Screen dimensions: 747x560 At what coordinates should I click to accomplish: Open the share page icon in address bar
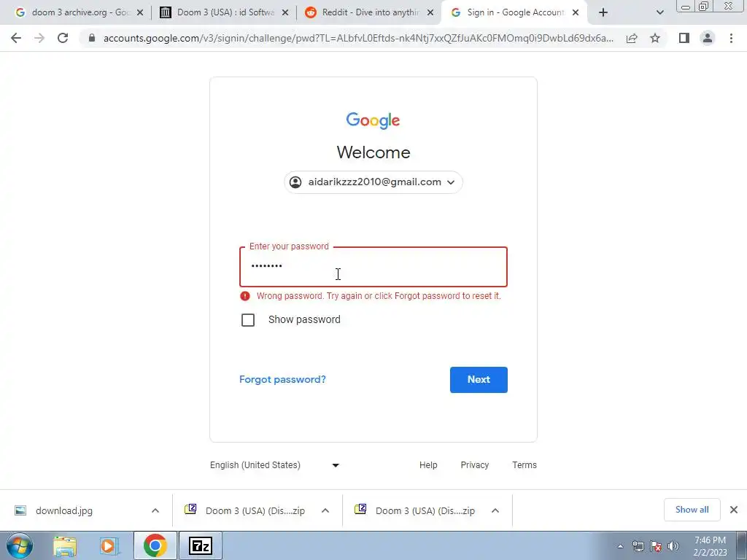632,38
